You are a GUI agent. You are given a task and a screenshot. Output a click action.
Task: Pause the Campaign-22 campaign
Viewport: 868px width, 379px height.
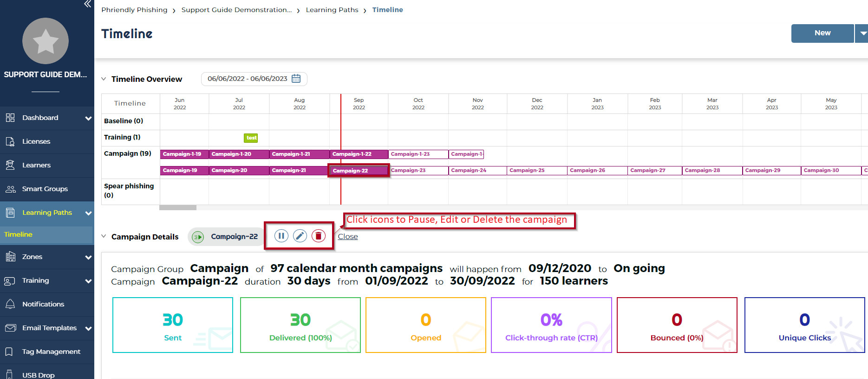[281, 236]
